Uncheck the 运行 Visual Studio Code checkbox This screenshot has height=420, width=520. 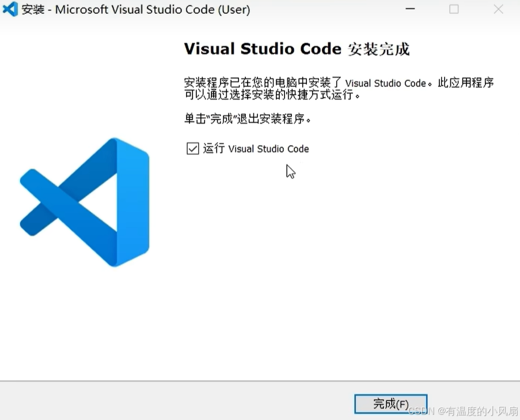193,148
